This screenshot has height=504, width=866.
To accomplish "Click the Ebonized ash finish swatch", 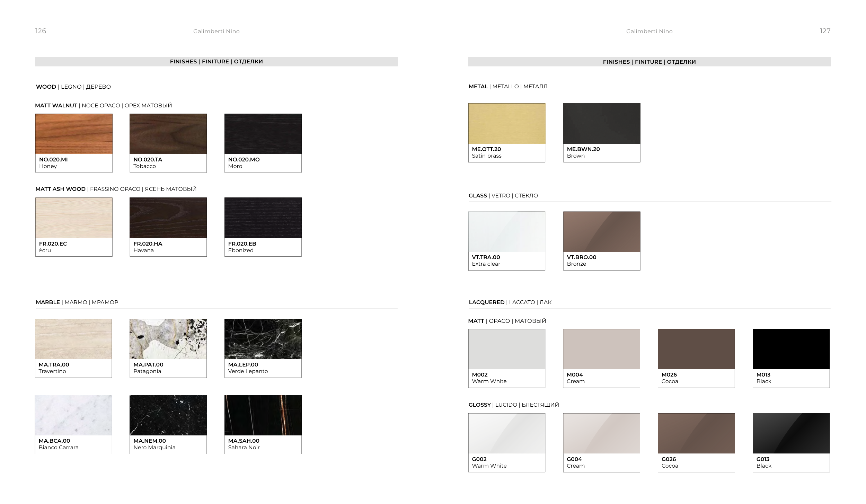I will [x=263, y=218].
